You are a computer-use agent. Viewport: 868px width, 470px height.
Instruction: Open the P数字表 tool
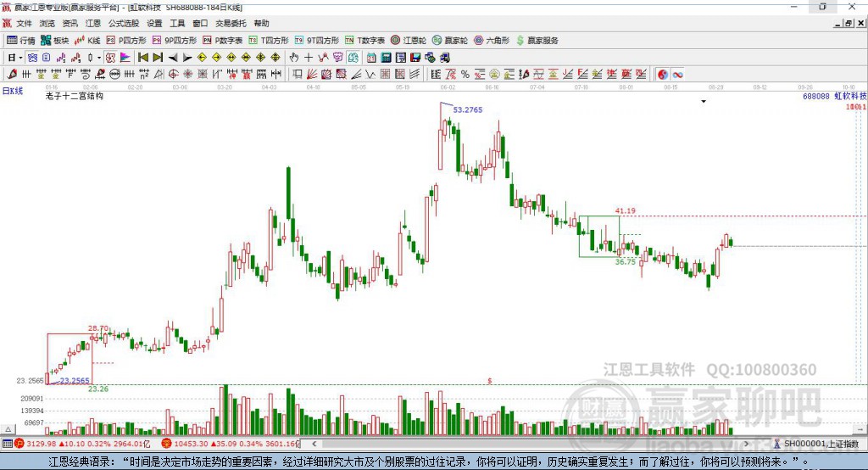click(x=223, y=41)
